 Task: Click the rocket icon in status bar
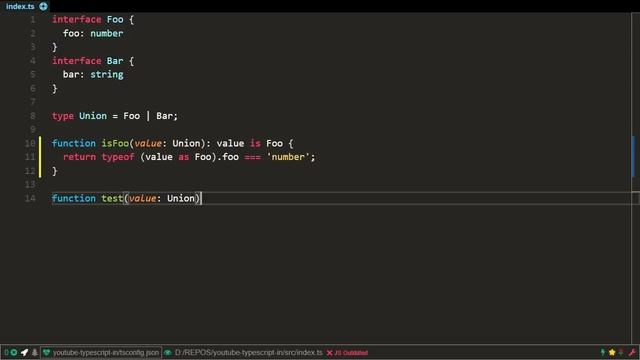pyautogui.click(x=24, y=352)
